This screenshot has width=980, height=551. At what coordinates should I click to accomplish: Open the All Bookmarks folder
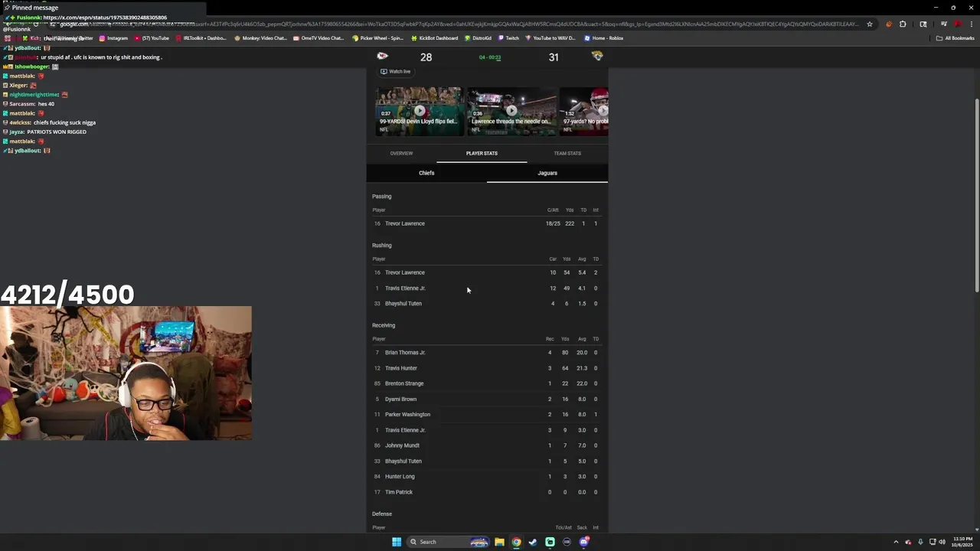pos(955,38)
